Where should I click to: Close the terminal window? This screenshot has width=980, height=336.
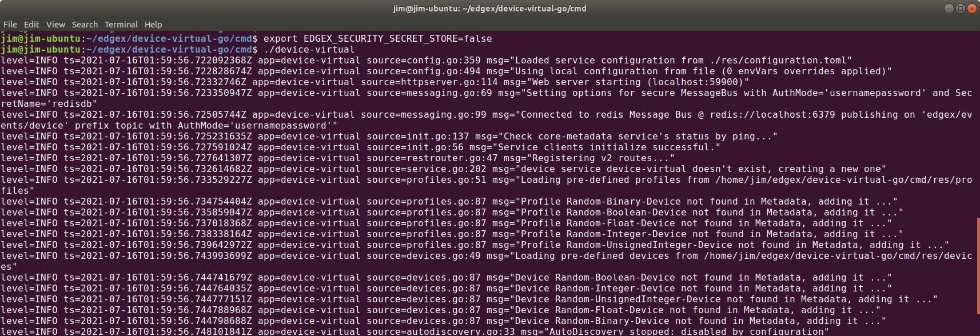(x=971, y=8)
